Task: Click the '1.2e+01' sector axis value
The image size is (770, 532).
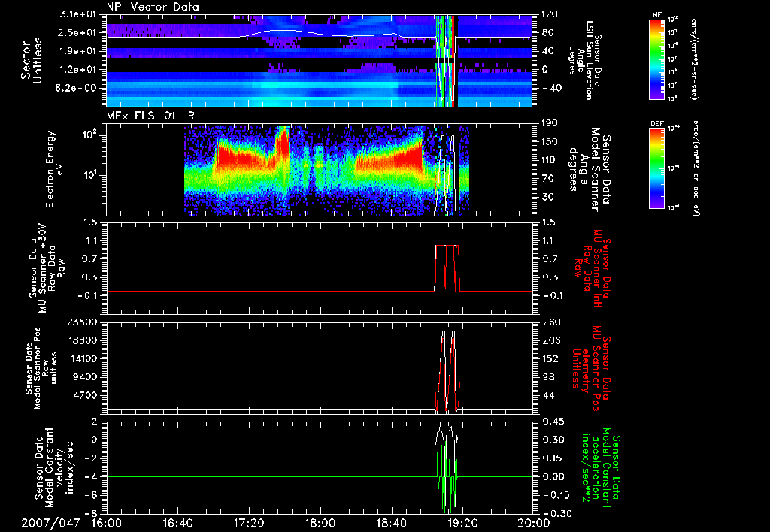Action: click(x=78, y=70)
